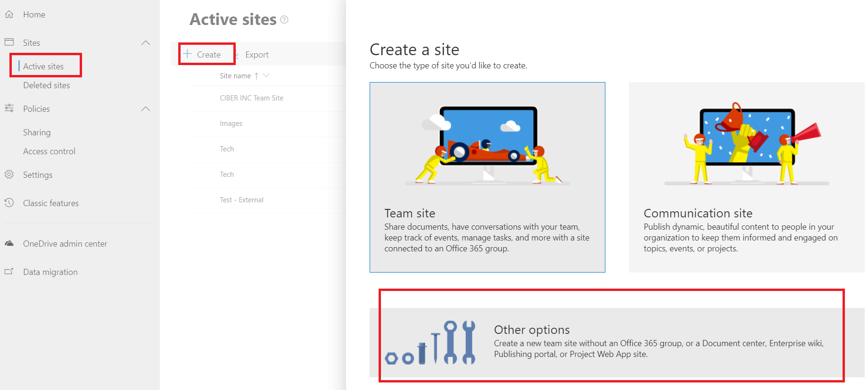Click the Settings gear icon

pyautogui.click(x=9, y=174)
